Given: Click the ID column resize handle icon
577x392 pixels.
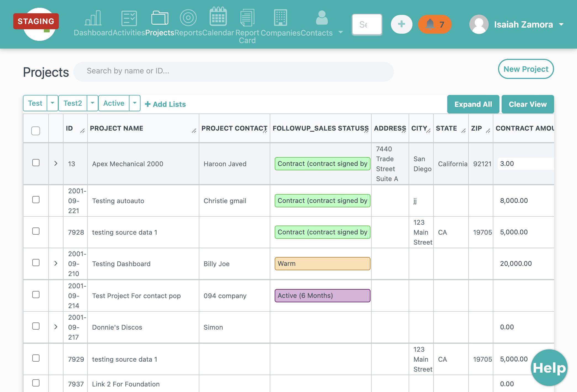Looking at the screenshot, I should click(82, 131).
